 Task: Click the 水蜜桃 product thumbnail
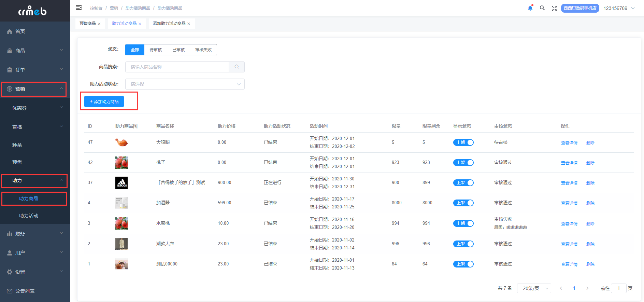click(x=121, y=223)
